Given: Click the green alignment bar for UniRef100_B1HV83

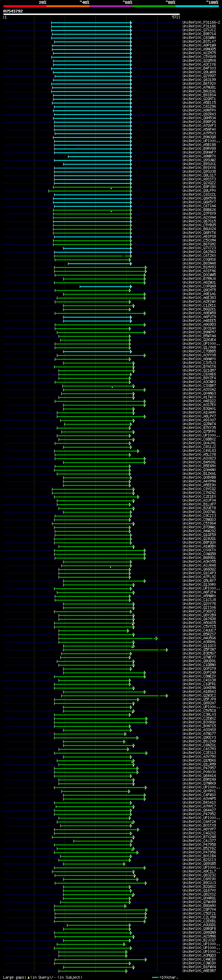Looking at the screenshot, I should pyautogui.click(x=100, y=267).
